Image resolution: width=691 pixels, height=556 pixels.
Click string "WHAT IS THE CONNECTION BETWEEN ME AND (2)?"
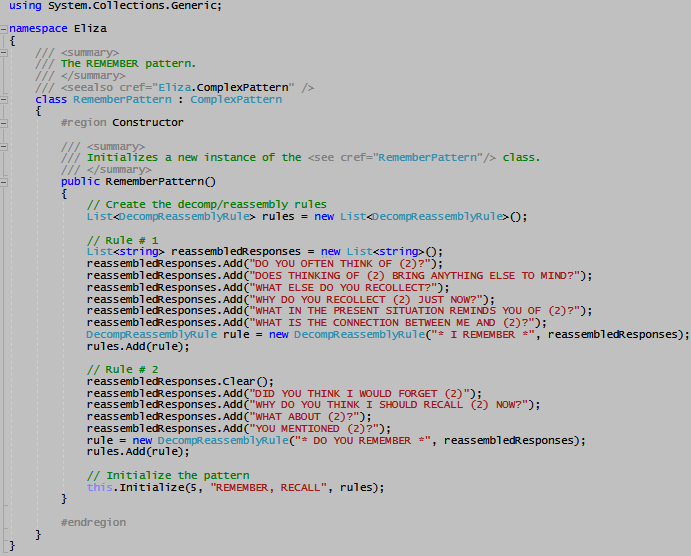click(392, 322)
